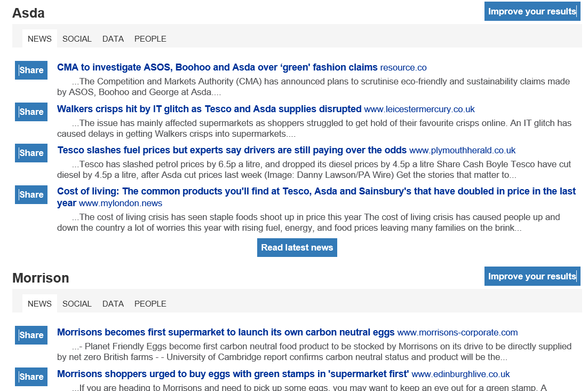Image resolution: width=588 pixels, height=391 pixels.
Task: Open CMA to investigate ASOS headline
Action: [217, 67]
